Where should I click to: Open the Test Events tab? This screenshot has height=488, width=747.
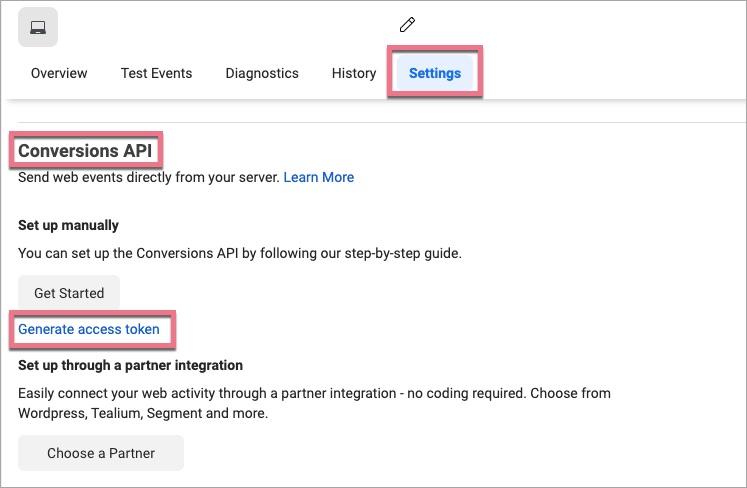[156, 73]
